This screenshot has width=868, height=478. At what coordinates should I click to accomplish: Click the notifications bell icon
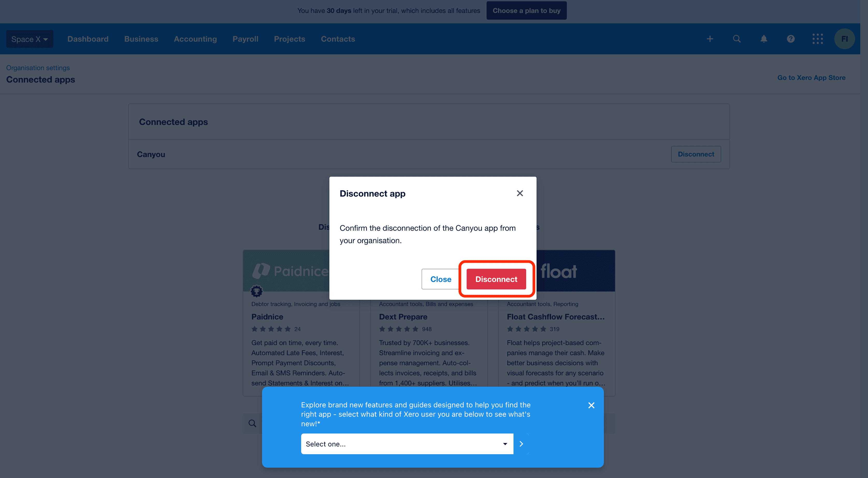pos(764,39)
